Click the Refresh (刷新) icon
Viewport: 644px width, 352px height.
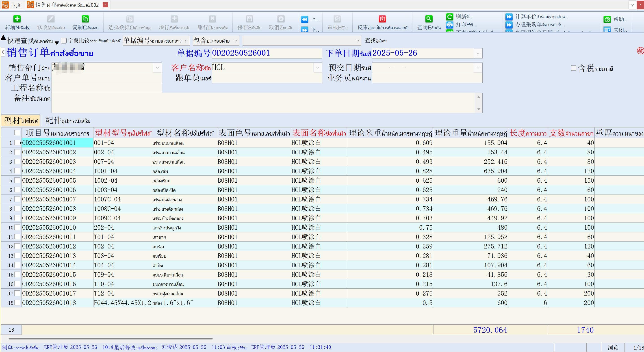coord(449,17)
